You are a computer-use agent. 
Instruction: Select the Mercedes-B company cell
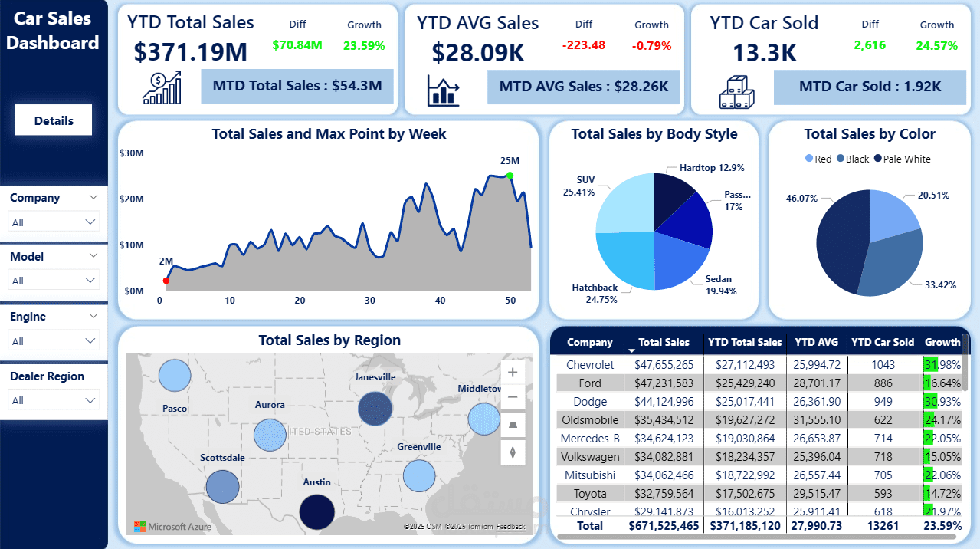click(590, 439)
